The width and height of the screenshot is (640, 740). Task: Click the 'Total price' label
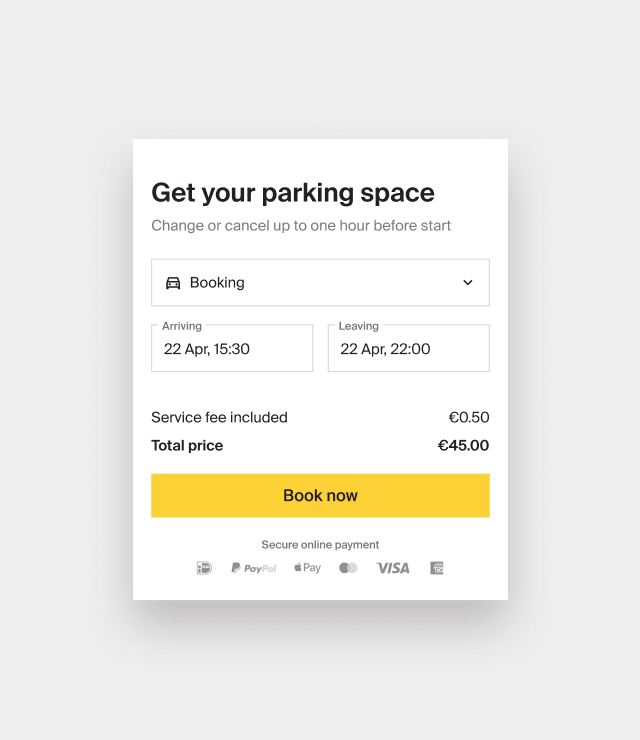pos(187,446)
